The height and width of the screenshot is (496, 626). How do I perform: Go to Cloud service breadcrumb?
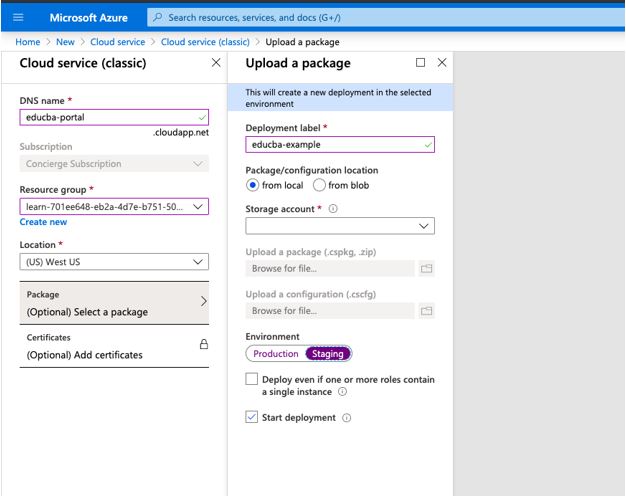[117, 42]
